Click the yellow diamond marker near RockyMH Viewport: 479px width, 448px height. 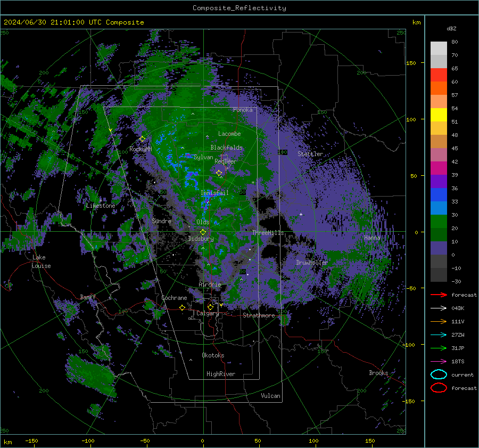tap(142, 139)
